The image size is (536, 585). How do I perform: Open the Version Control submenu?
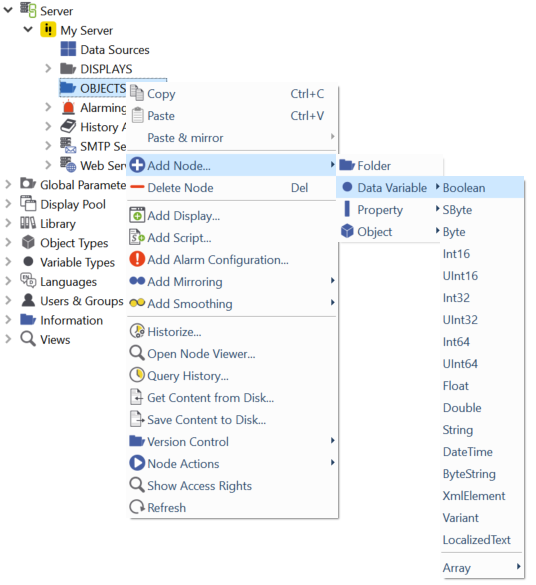[x=232, y=442]
